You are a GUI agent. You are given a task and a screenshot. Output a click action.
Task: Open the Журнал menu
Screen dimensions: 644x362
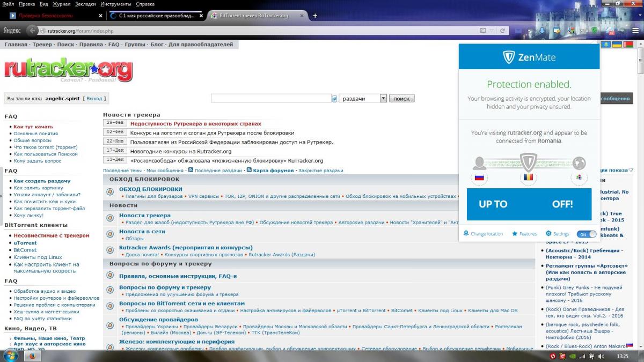62,4
